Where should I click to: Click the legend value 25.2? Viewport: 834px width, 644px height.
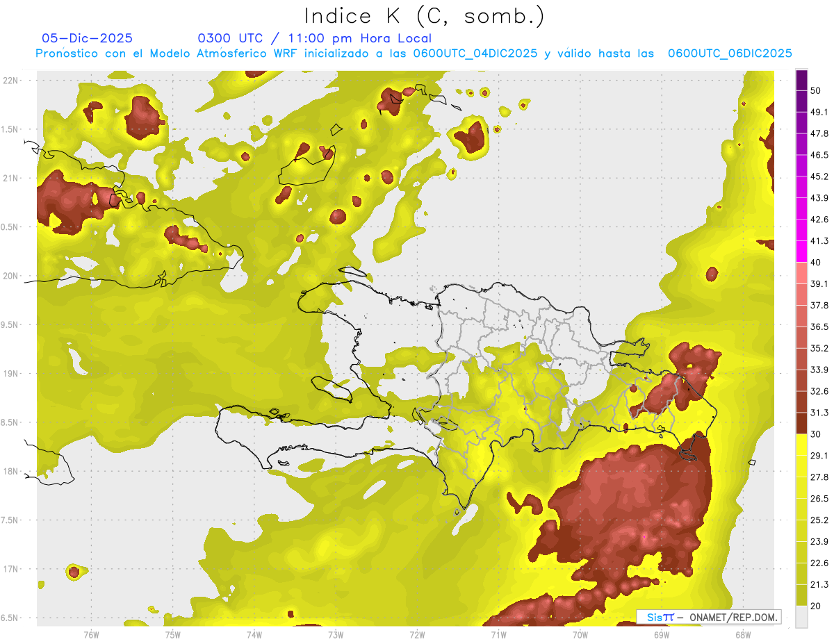coord(819,520)
